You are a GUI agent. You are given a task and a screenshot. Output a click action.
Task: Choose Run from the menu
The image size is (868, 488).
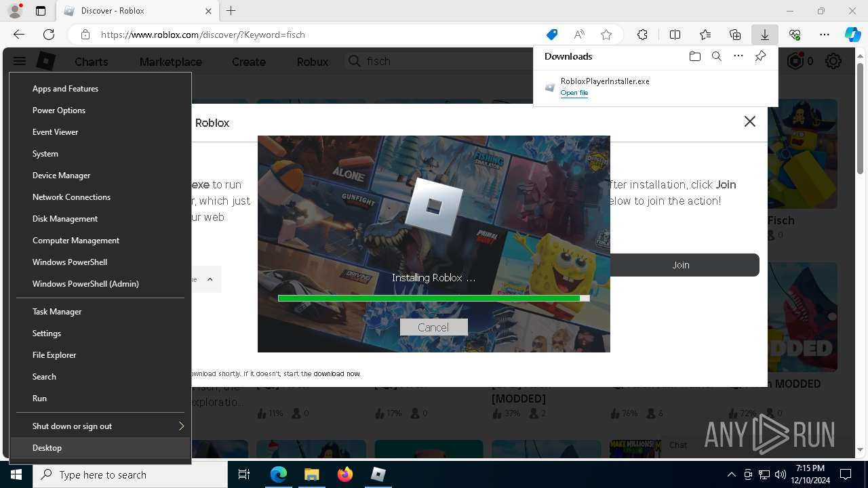100,399
